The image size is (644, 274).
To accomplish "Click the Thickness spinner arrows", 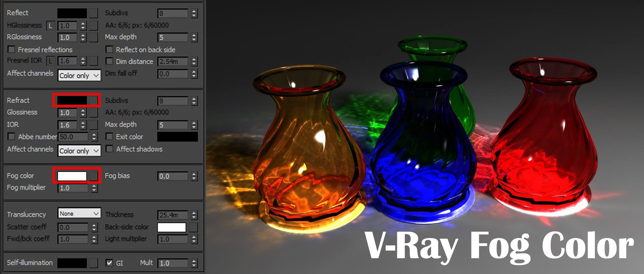I will coord(194,215).
